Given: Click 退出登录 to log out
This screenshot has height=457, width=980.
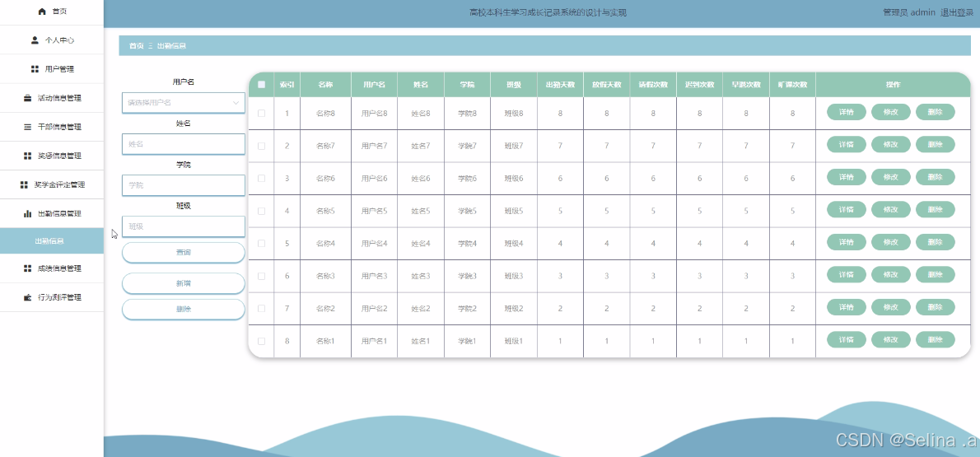Looking at the screenshot, I should pyautogui.click(x=957, y=12).
